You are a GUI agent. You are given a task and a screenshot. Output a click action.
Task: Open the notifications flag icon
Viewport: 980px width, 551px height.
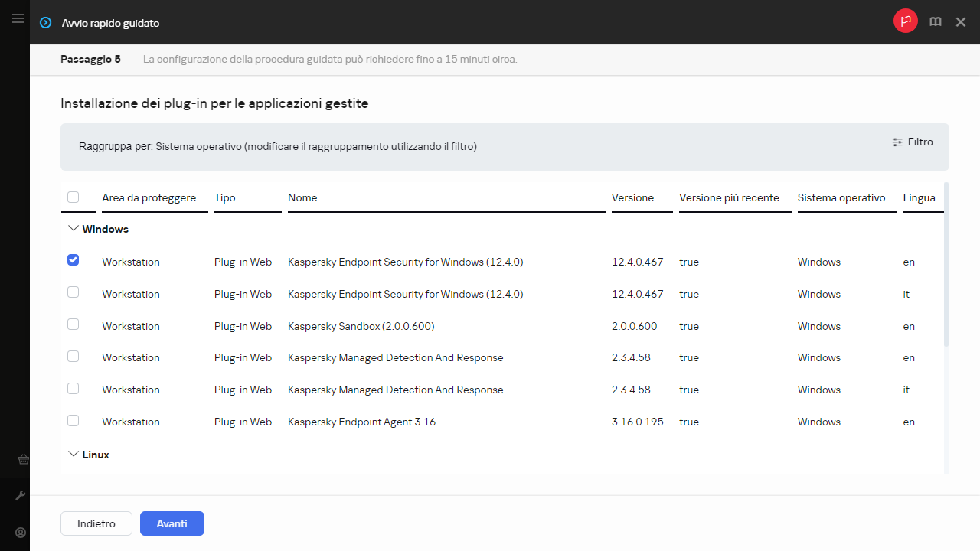906,21
